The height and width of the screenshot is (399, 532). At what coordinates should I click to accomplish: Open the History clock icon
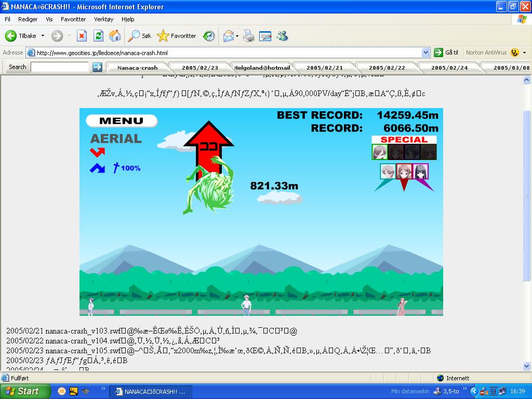(x=209, y=36)
